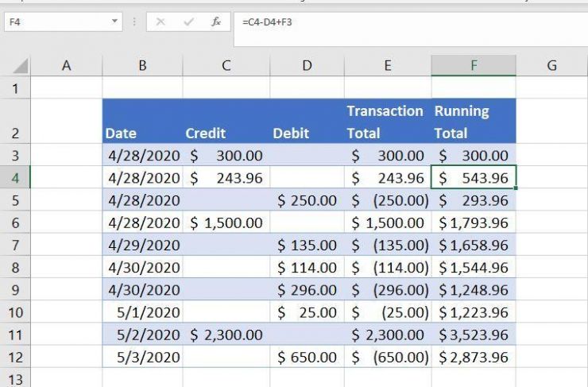The height and width of the screenshot is (387, 588).
Task: Expand the Name Box dropdown arrow
Action: (x=115, y=22)
